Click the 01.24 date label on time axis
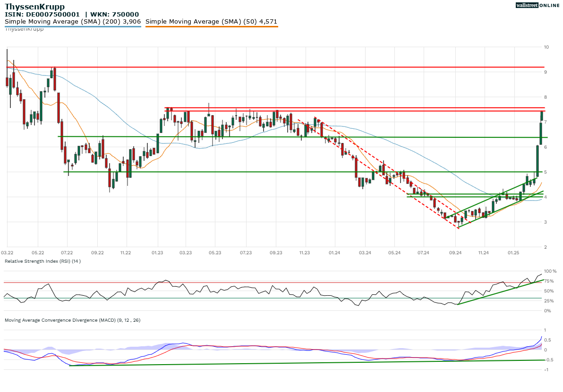Image resolution: width=563 pixels, height=392 pixels. click(334, 253)
